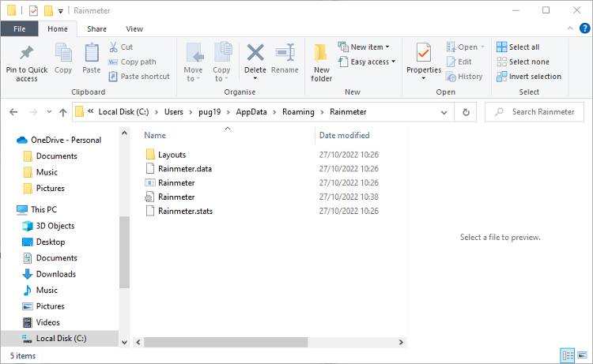Image resolution: width=593 pixels, height=364 pixels.
Task: Click the Paste clipboard icon
Action: point(92,53)
